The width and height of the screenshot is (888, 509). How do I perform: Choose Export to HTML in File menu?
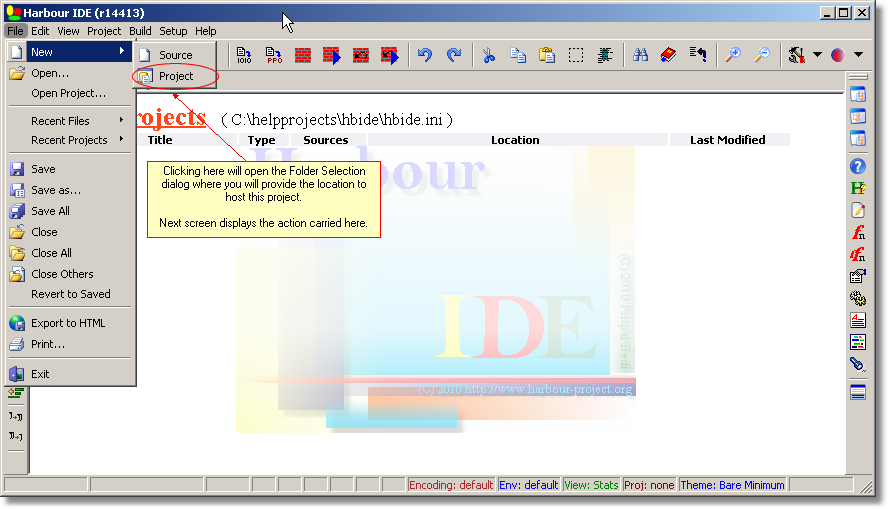pyautogui.click(x=67, y=323)
